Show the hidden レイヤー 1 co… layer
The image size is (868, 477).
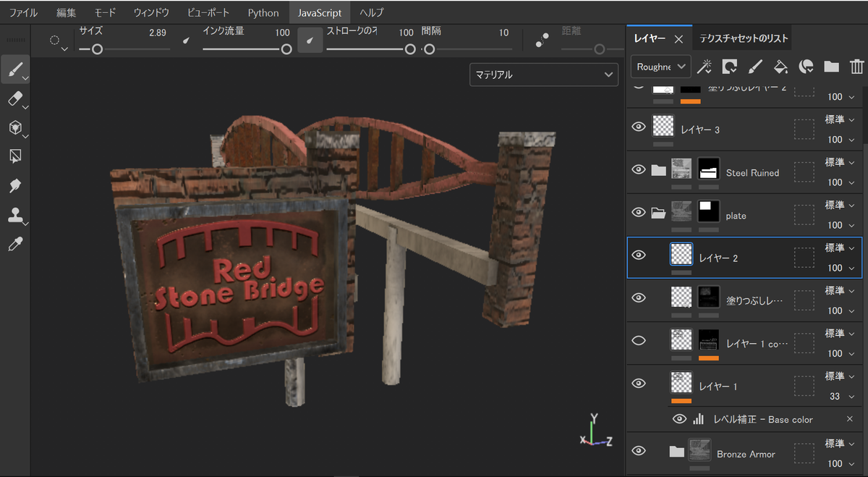point(638,340)
